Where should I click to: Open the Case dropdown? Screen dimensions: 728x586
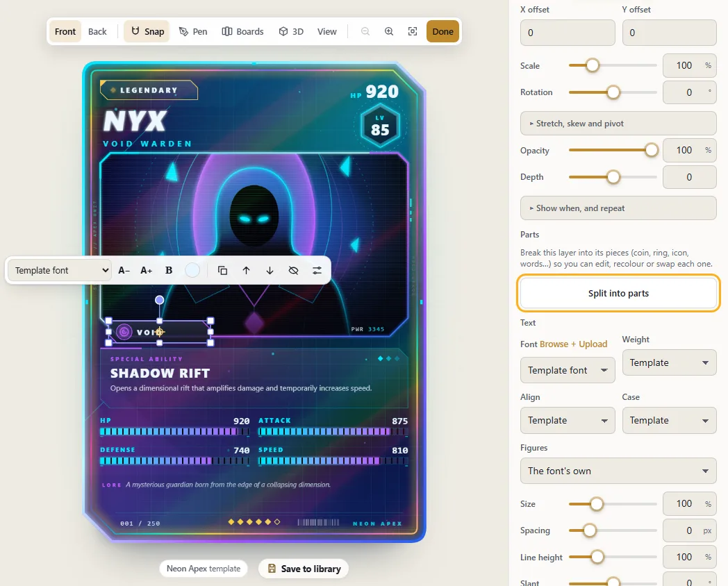pyautogui.click(x=669, y=420)
